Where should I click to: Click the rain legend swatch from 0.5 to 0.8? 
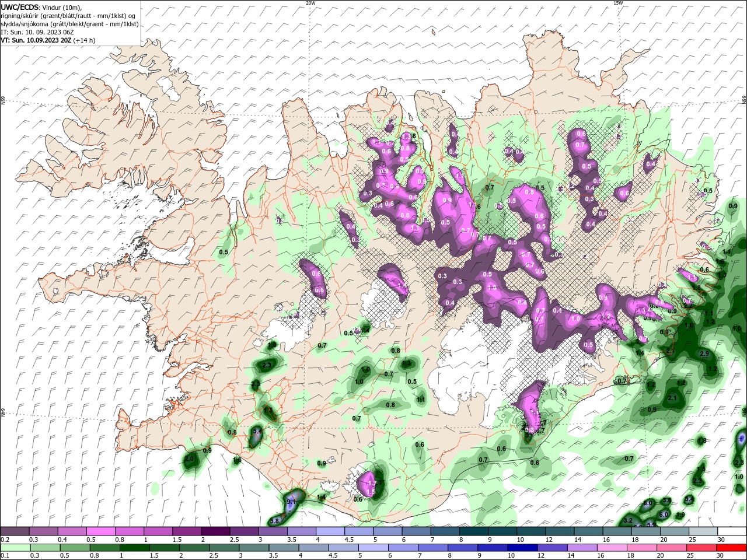[x=75, y=548]
